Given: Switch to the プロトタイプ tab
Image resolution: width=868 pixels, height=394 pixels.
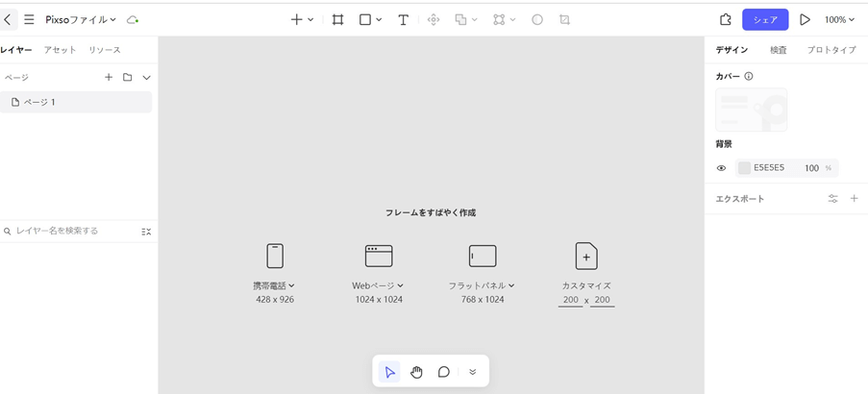Looking at the screenshot, I should pyautogui.click(x=831, y=50).
